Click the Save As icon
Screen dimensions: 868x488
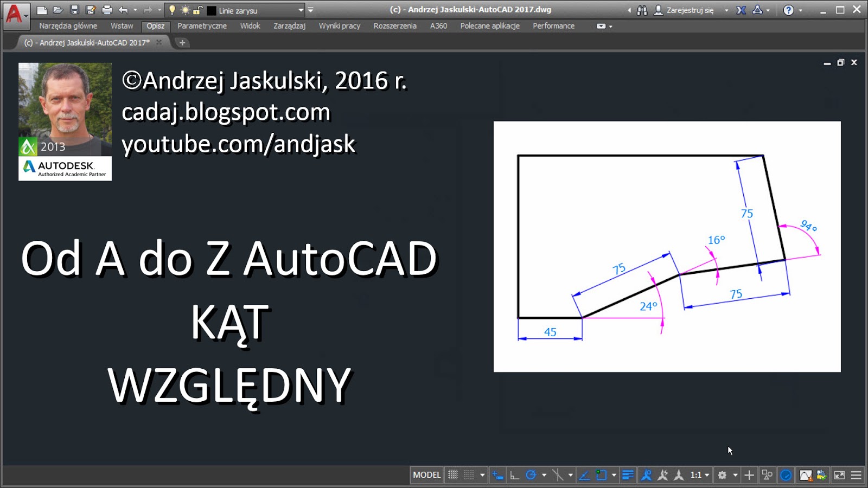(91, 10)
